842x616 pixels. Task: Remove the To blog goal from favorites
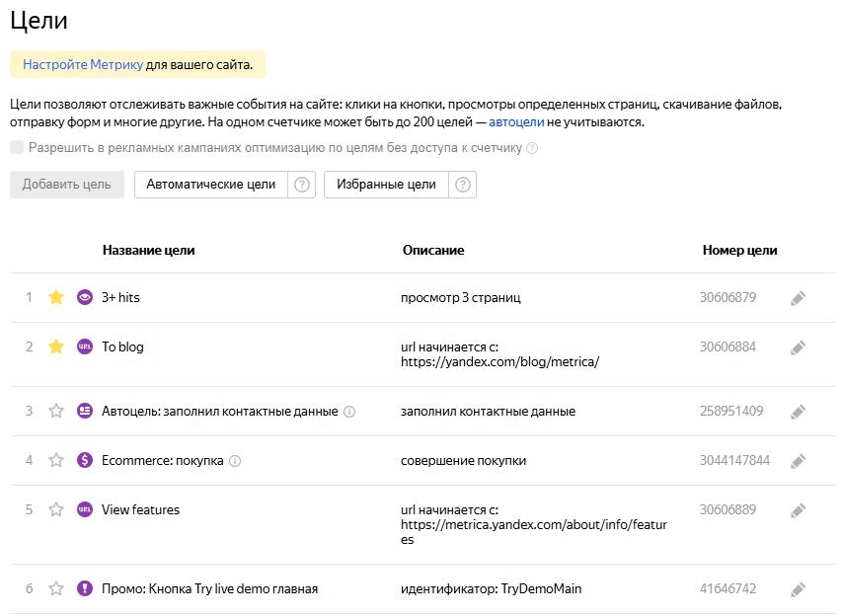click(56, 346)
